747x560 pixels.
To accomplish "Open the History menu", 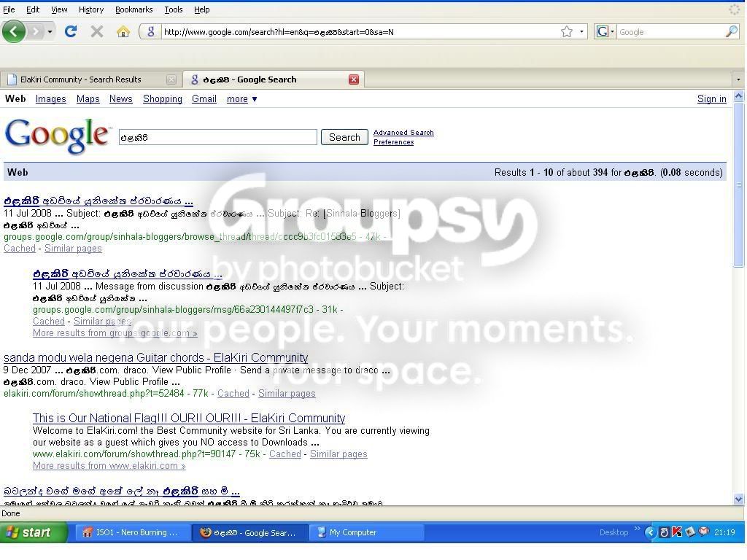I will pyautogui.click(x=91, y=9).
